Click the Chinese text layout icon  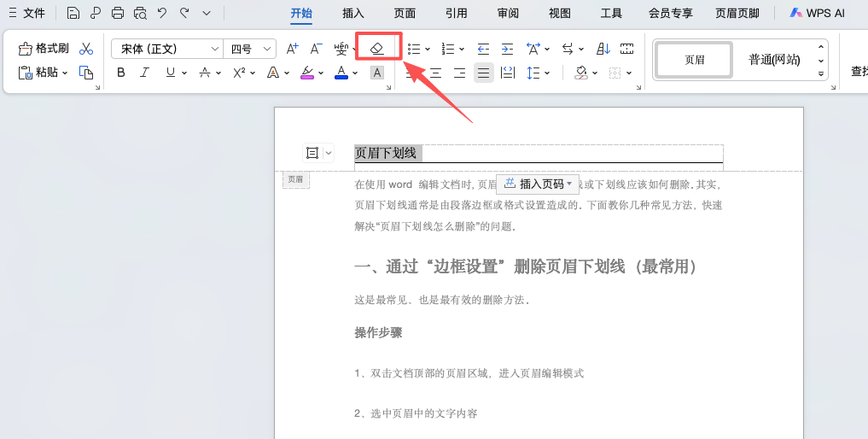pos(533,49)
